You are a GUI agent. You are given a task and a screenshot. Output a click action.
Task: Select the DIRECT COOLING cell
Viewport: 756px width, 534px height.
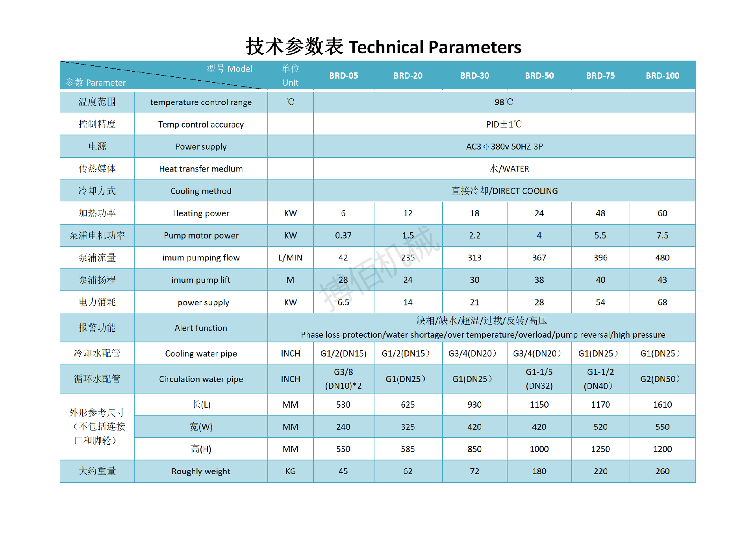tap(504, 191)
